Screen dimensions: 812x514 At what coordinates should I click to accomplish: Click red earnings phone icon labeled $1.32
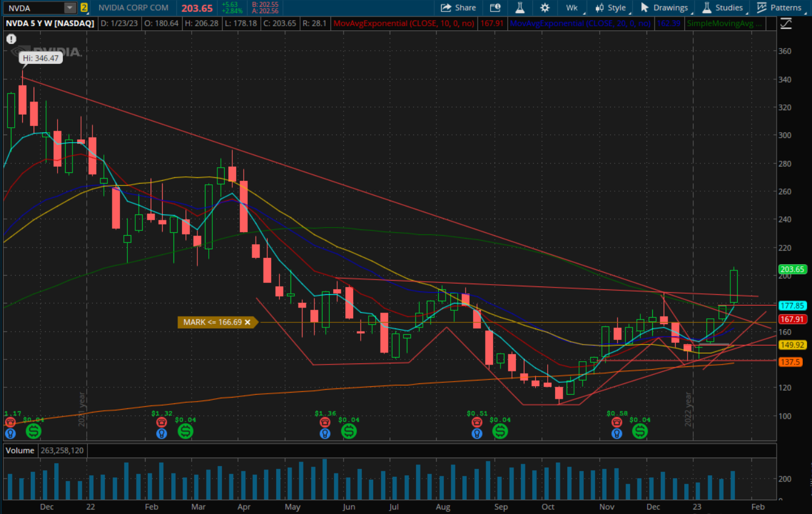(x=161, y=422)
